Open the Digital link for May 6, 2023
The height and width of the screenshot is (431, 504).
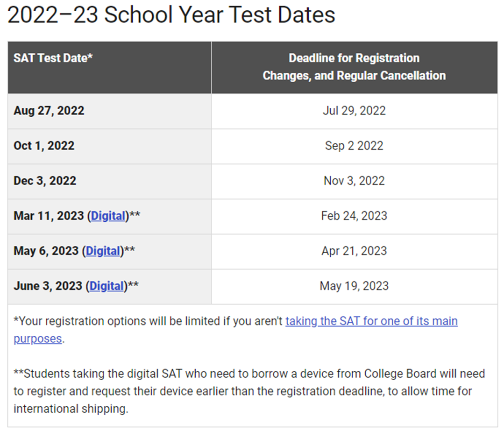(103, 251)
